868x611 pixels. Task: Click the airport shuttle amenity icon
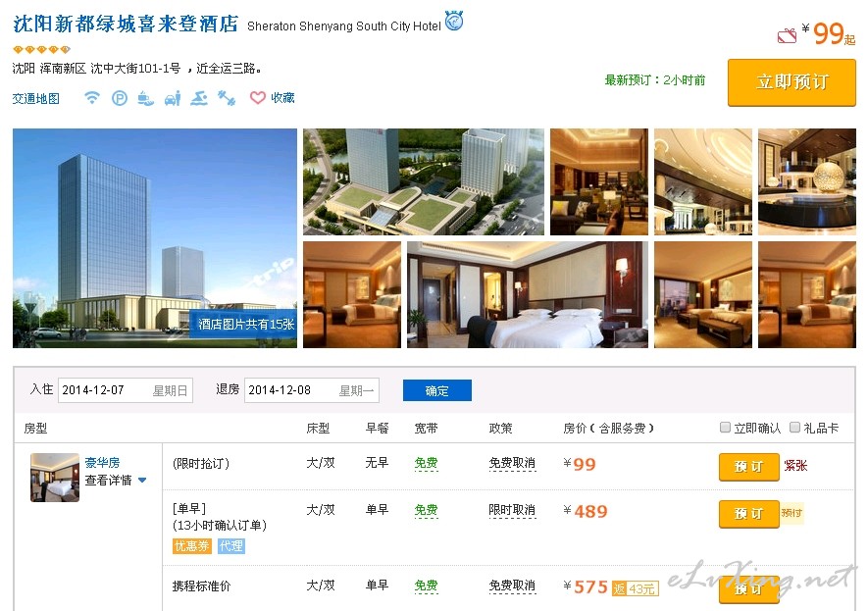(173, 98)
